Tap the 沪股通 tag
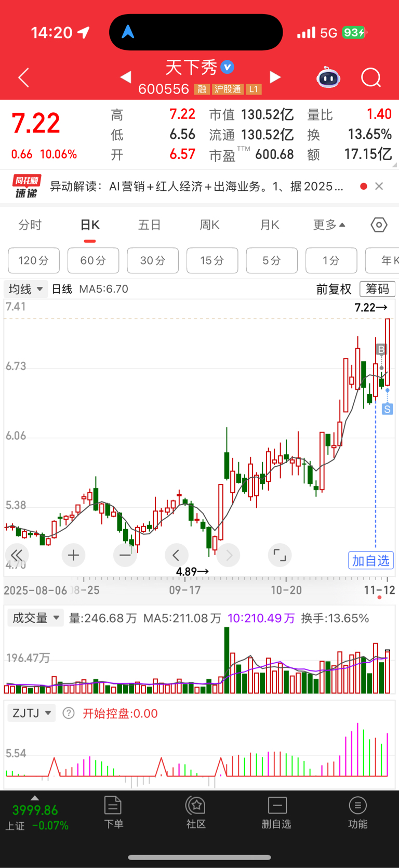The image size is (399, 868). pos(228,89)
